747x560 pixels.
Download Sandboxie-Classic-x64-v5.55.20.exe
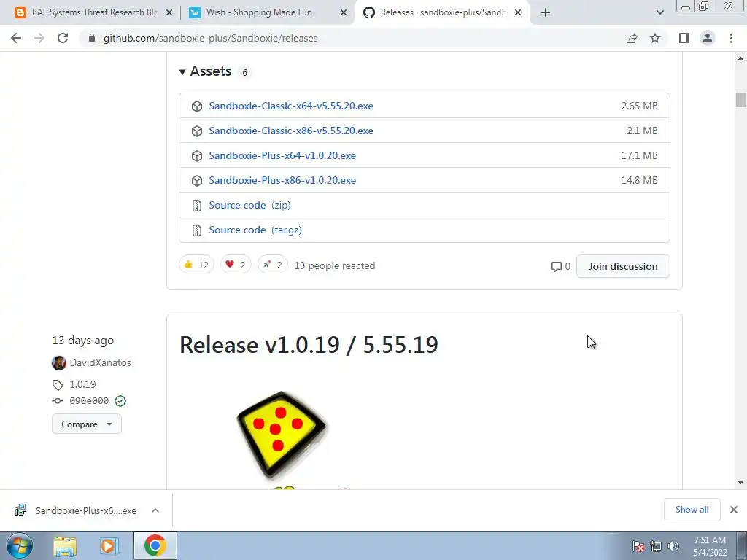[x=290, y=106]
